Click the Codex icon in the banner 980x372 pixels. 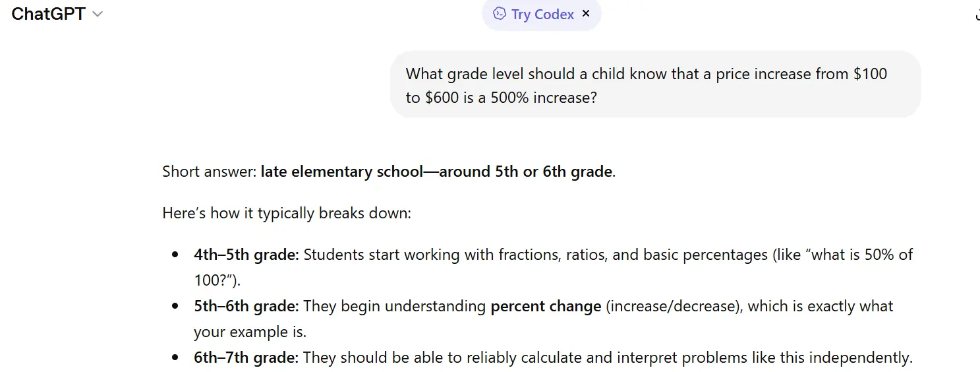click(500, 14)
